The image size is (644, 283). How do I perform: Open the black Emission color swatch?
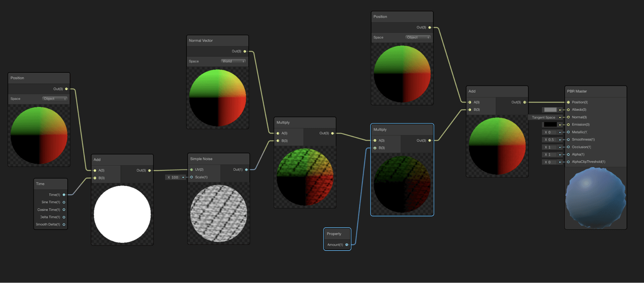click(550, 125)
